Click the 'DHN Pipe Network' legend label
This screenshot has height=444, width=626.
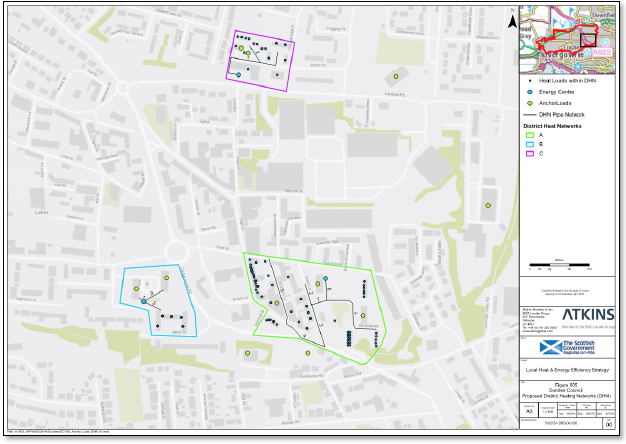pos(562,115)
